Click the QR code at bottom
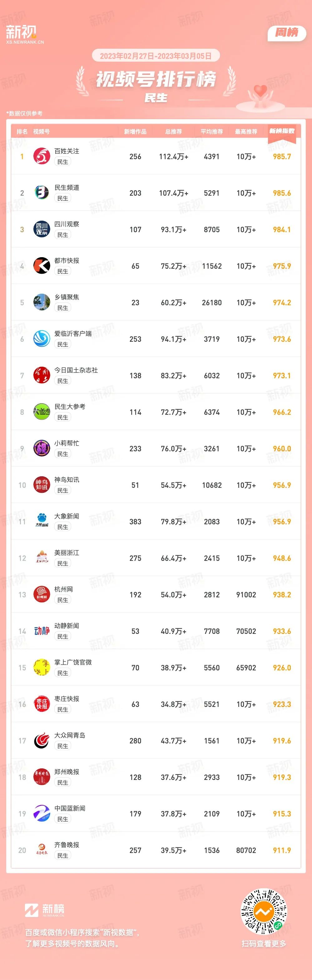The height and width of the screenshot is (980, 312). pyautogui.click(x=264, y=912)
